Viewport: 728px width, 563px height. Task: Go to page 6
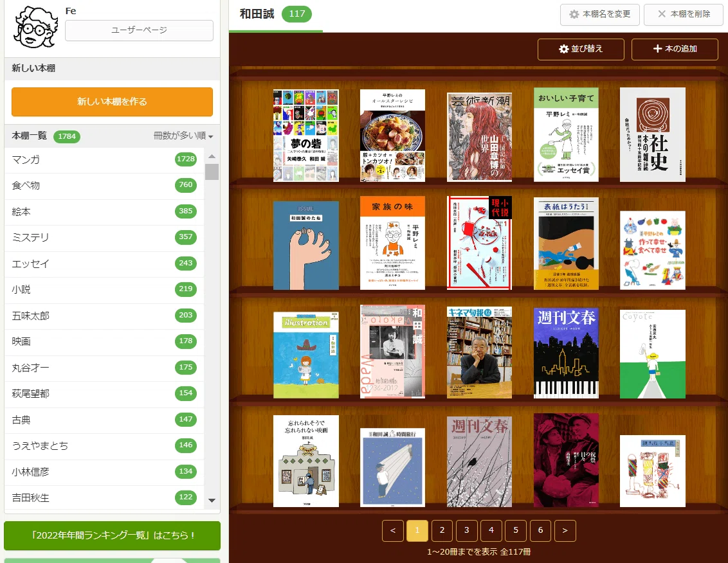coord(540,530)
